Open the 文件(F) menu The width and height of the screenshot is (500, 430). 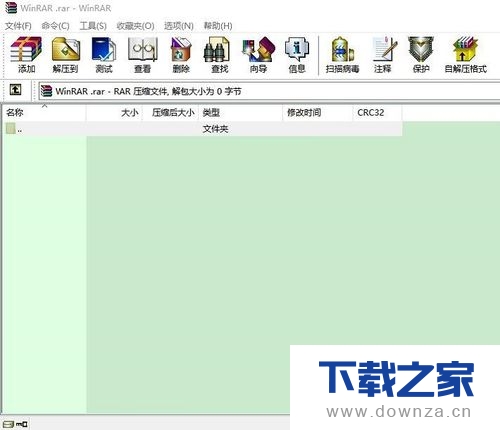[x=18, y=26]
